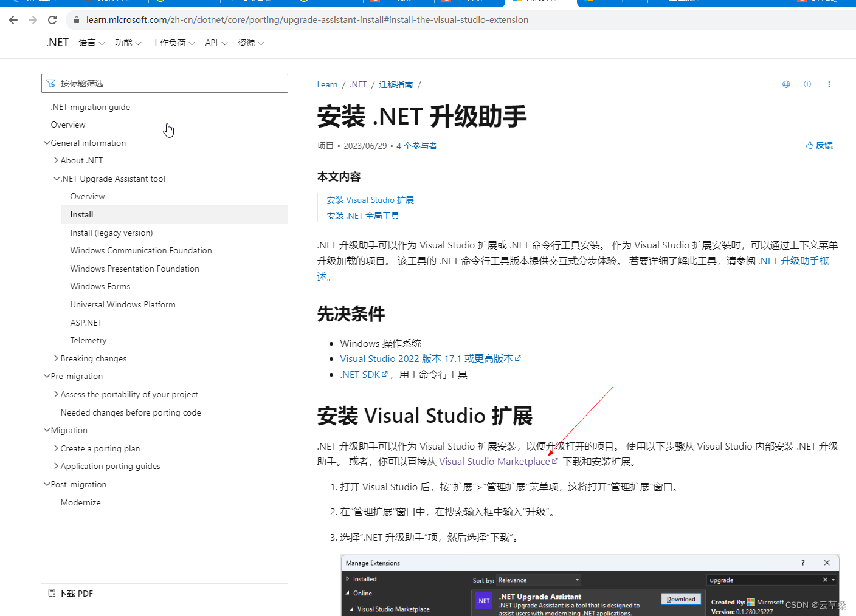Click the filter icon in the title filter box
The height and width of the screenshot is (616, 856).
click(50, 83)
